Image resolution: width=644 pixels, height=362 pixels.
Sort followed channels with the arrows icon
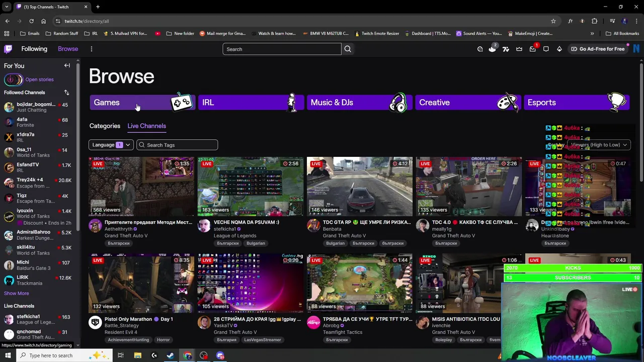[x=66, y=93]
